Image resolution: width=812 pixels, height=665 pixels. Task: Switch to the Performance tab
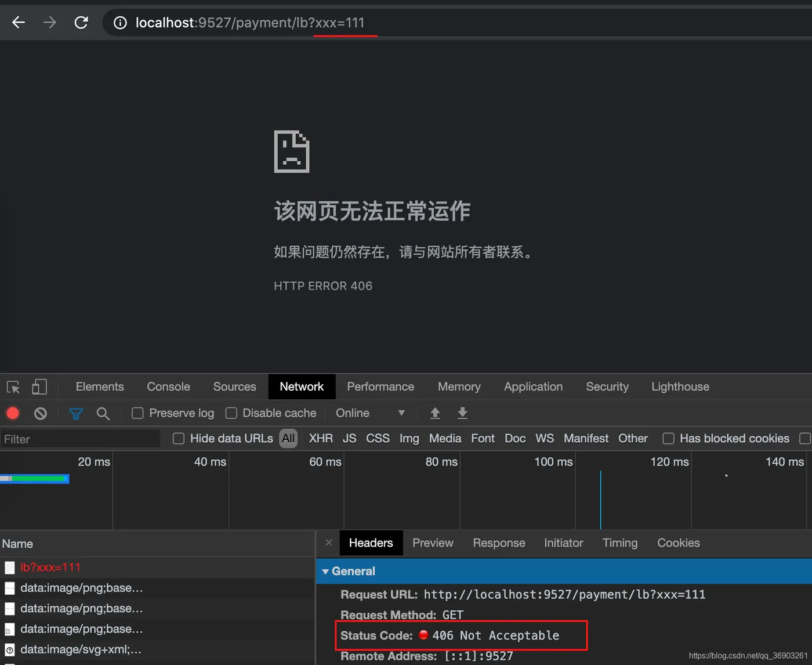pos(380,387)
